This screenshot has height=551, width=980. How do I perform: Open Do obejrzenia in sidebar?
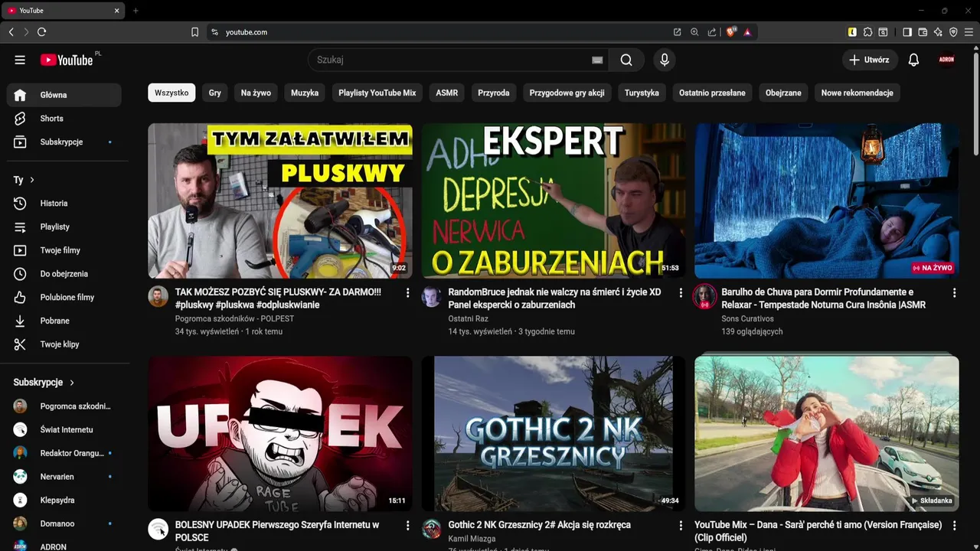(64, 274)
